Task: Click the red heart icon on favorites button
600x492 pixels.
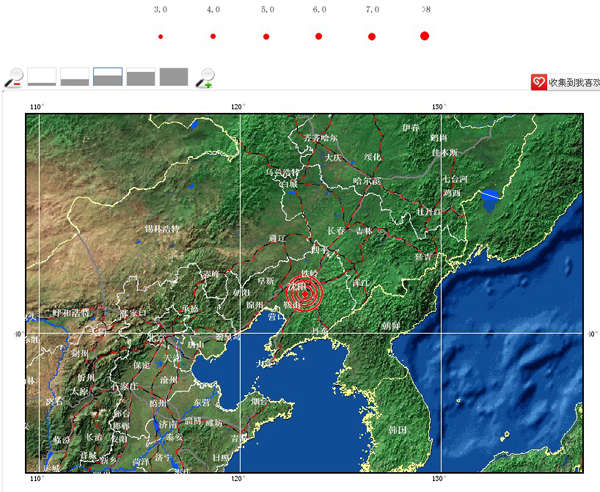Action: coord(539,83)
